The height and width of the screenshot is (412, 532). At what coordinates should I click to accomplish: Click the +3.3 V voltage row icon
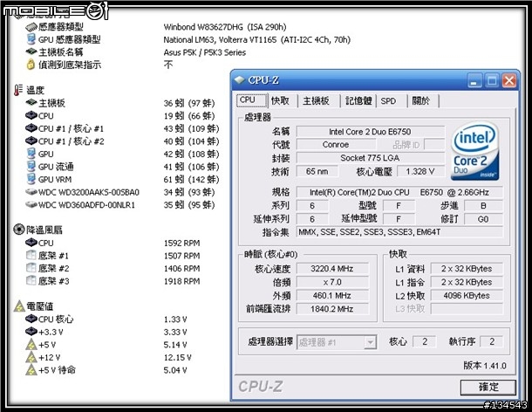31,332
